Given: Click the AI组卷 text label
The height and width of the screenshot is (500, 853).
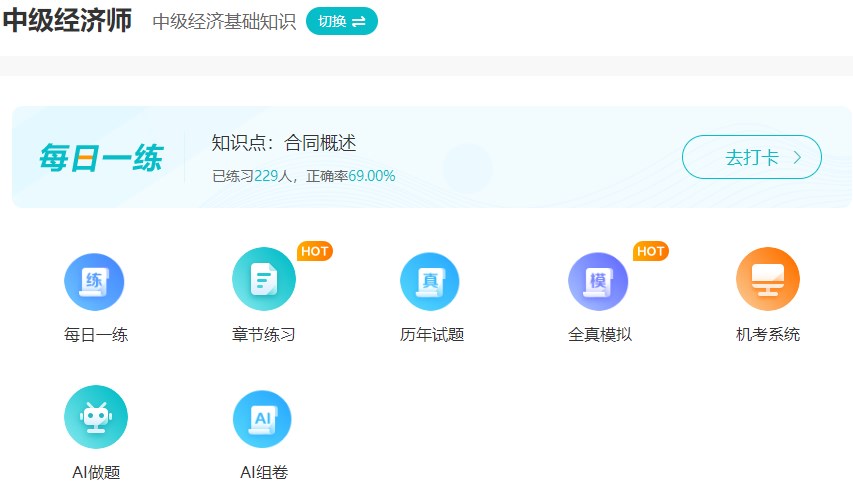Looking at the screenshot, I should pyautogui.click(x=264, y=472).
